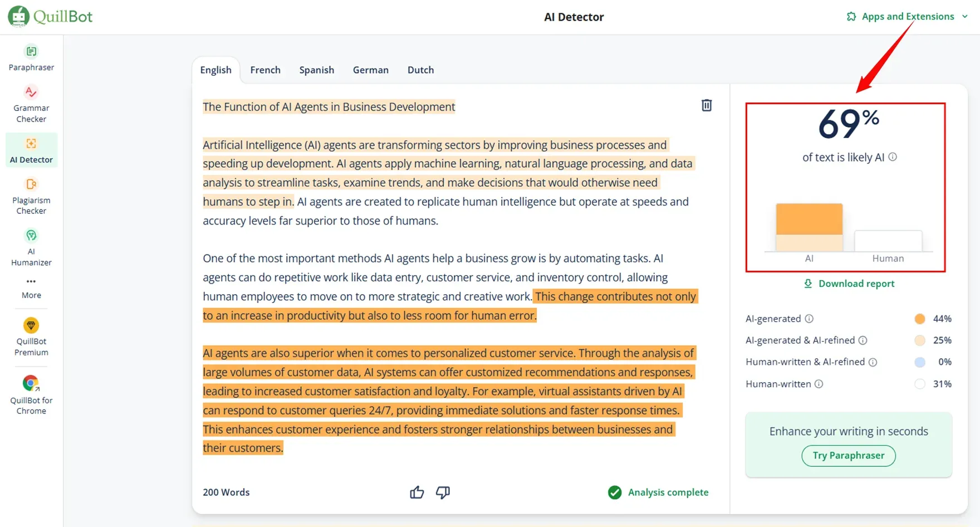This screenshot has height=527, width=980.
Task: Click the '31%' Human-written value
Action: (x=942, y=384)
